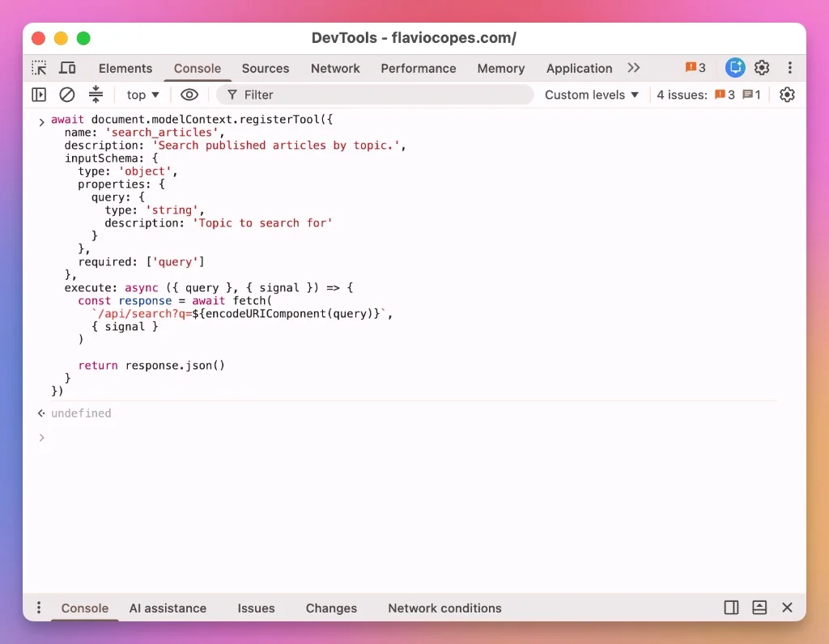Open the Elements tab
Viewport: 829px width, 644px height.
coord(125,69)
